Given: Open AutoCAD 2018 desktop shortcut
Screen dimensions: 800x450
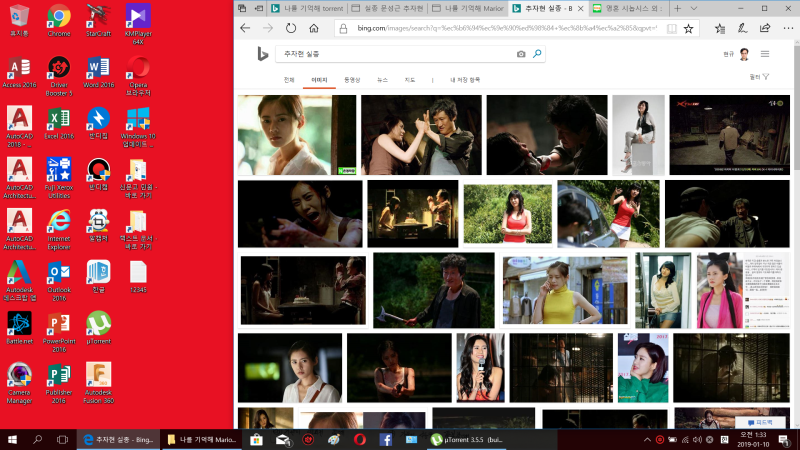Looking at the screenshot, I should click(19, 127).
